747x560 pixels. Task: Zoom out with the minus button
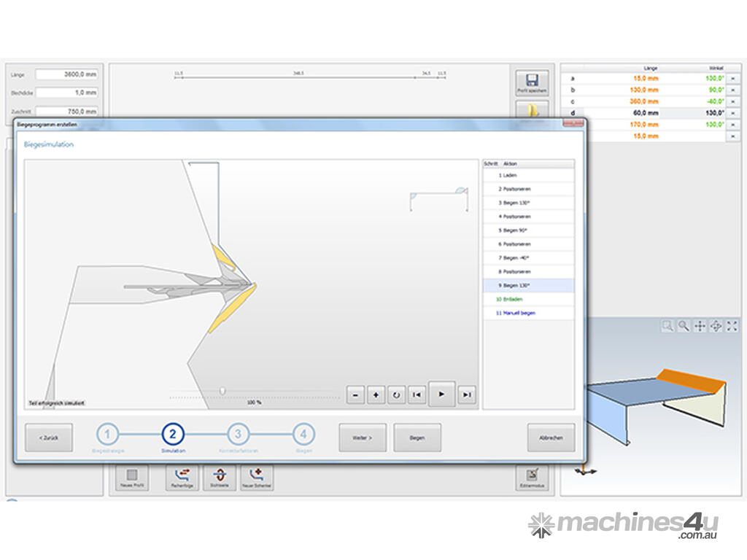pyautogui.click(x=355, y=394)
